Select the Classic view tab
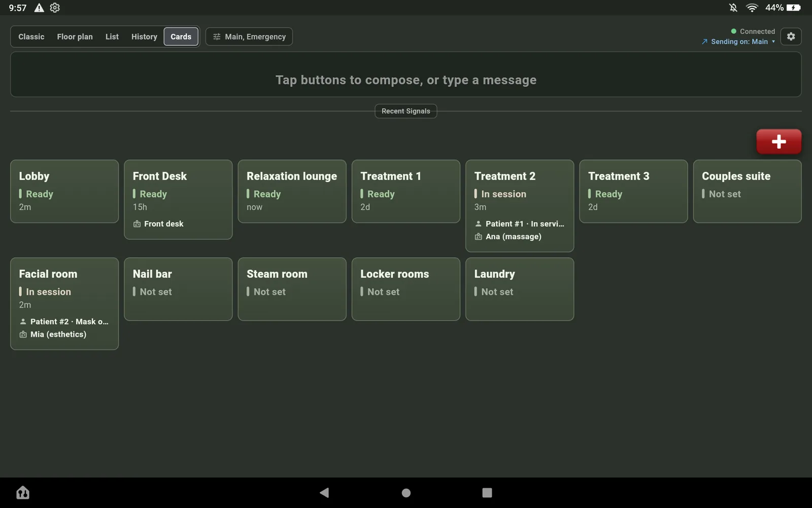Viewport: 812px width, 508px height. [x=31, y=37]
